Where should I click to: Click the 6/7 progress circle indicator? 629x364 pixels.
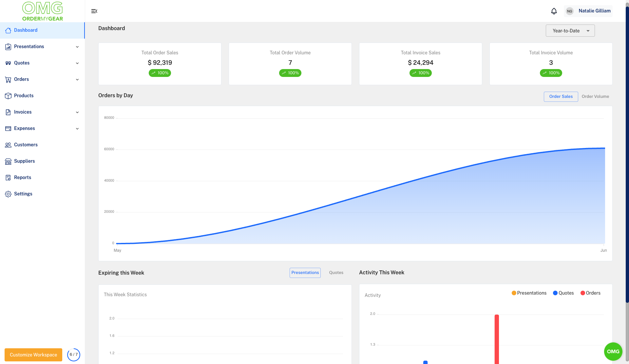[74, 355]
